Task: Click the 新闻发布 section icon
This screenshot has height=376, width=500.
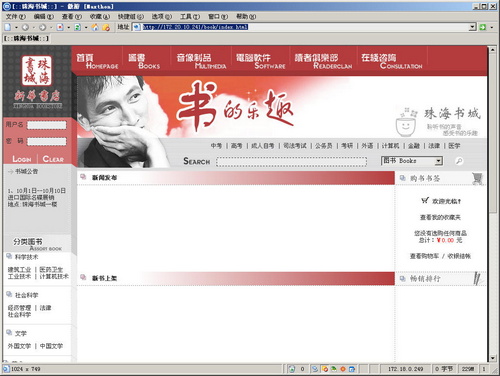Action: (83, 177)
